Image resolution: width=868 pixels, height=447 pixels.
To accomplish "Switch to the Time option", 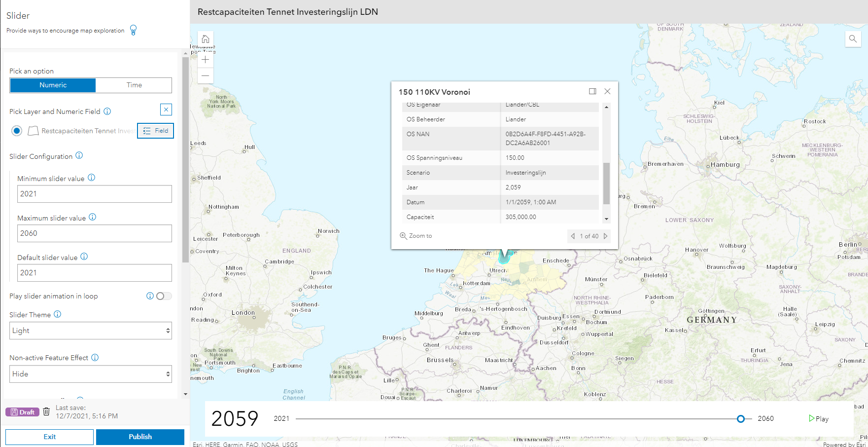I will coord(134,85).
